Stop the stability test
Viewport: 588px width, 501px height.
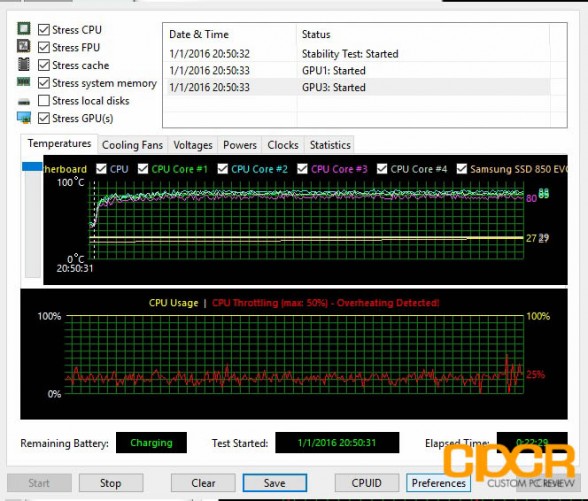pyautogui.click(x=111, y=483)
